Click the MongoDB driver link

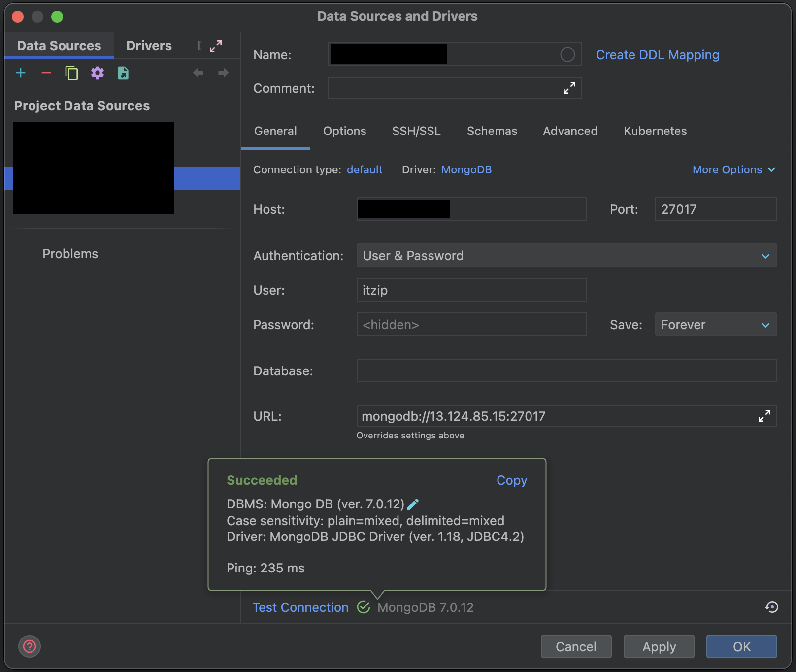466,170
